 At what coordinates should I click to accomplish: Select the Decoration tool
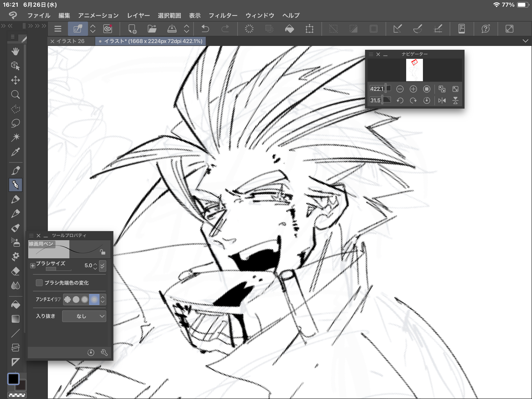[15, 257]
